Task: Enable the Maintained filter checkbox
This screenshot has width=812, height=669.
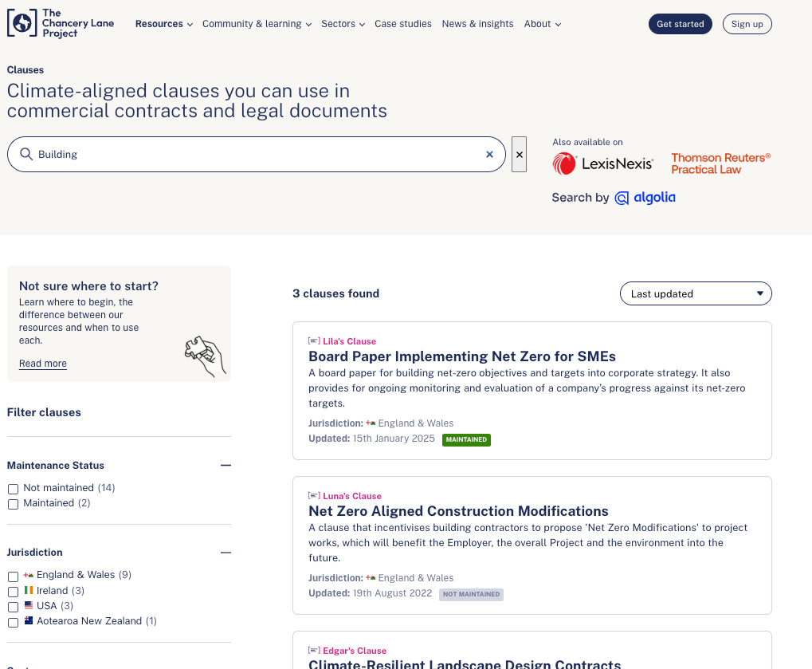Action: click(13, 504)
